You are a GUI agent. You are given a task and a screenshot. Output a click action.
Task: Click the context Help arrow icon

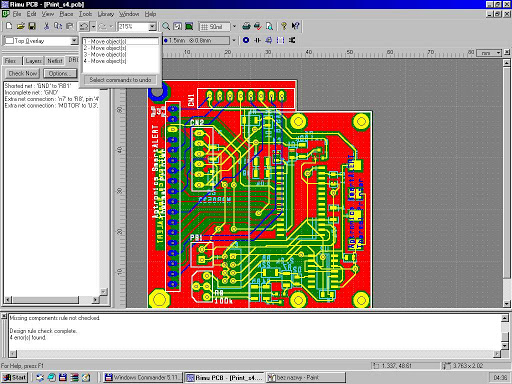tap(295, 26)
